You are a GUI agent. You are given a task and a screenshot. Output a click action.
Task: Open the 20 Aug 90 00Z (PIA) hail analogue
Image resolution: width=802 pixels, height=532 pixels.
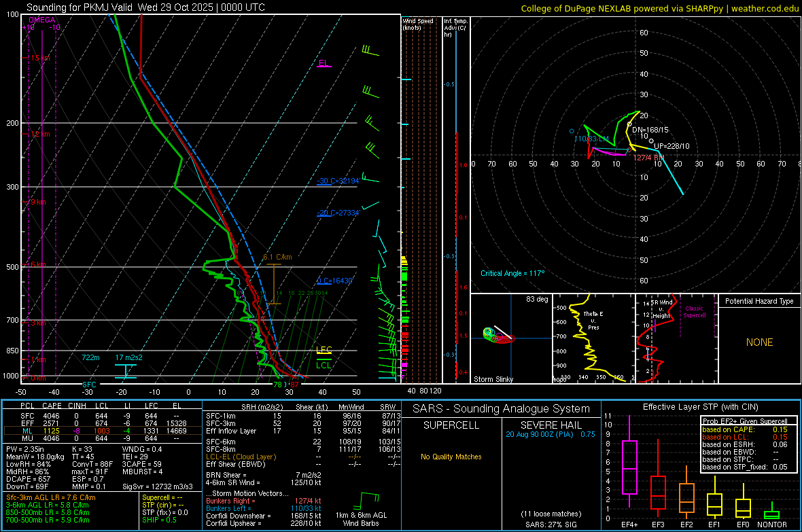(x=551, y=434)
